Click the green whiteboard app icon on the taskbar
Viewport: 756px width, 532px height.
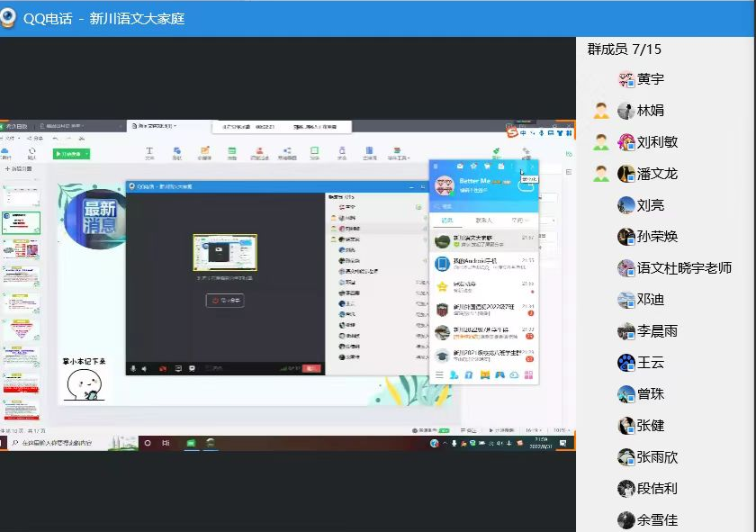click(x=191, y=443)
